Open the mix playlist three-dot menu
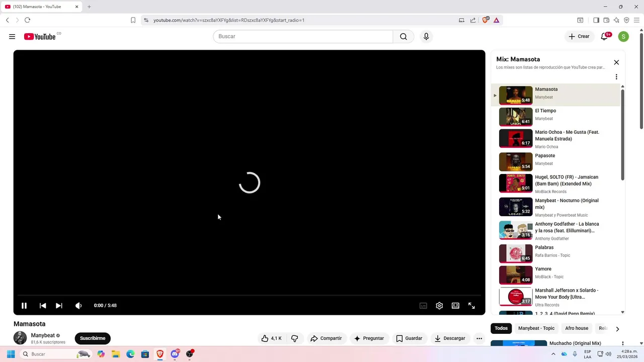 (x=616, y=77)
